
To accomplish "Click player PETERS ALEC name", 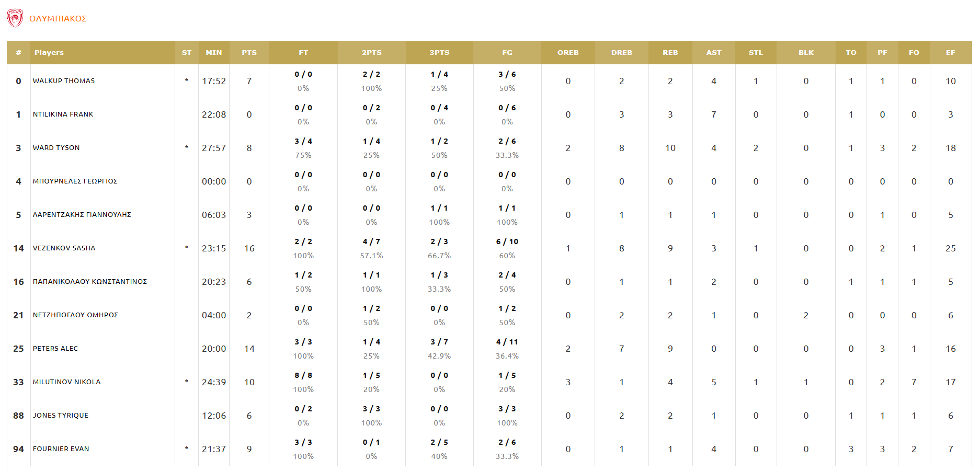I will [x=55, y=349].
